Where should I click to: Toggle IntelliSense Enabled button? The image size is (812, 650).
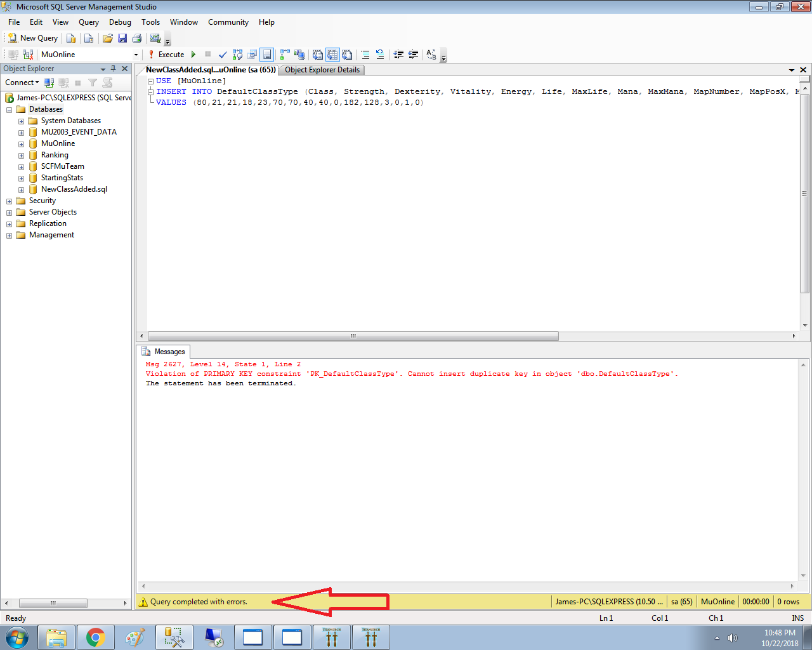click(267, 55)
